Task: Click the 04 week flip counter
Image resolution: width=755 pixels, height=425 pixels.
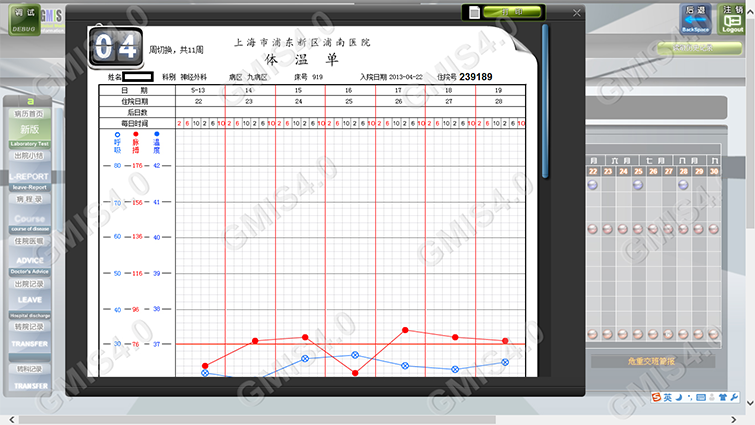Action: coord(116,47)
